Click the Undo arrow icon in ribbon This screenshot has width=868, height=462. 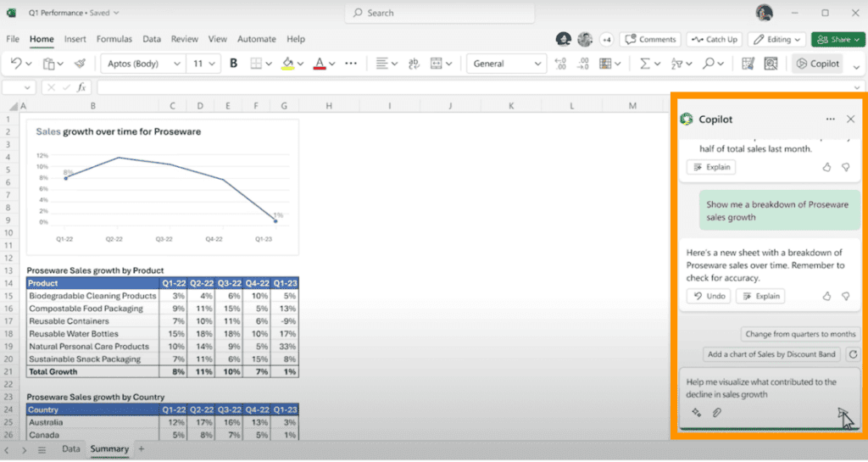pos(15,64)
